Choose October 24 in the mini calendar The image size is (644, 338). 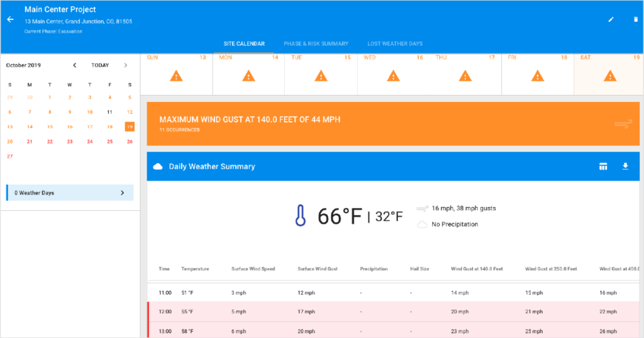click(x=89, y=142)
